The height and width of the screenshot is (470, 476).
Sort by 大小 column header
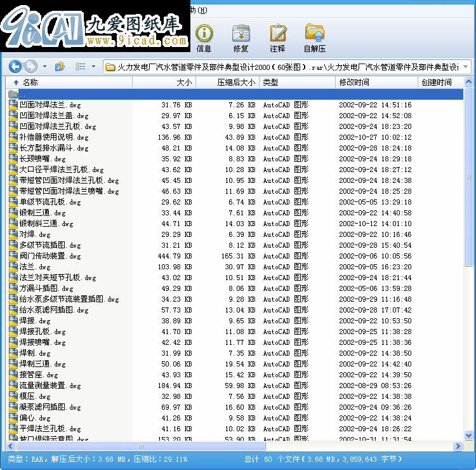164,83
